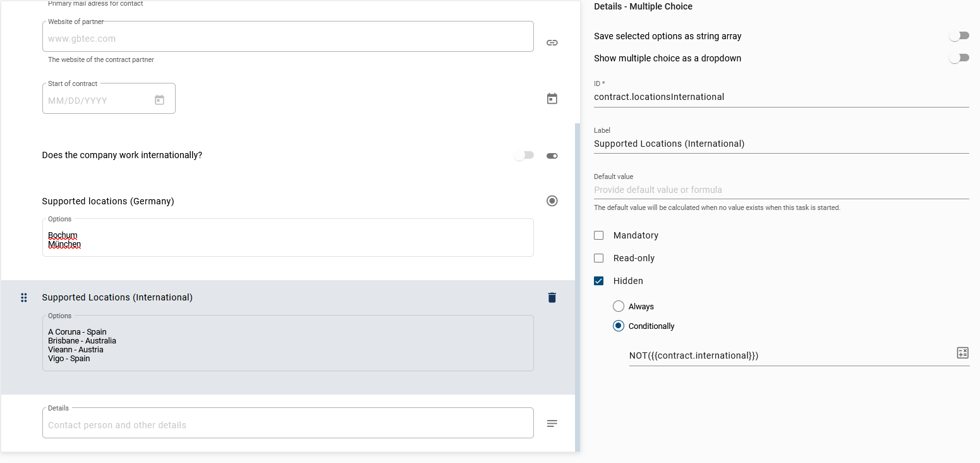980x463 pixels.
Task: Turn on showing multiple choice as a dropdown
Action: tap(959, 58)
